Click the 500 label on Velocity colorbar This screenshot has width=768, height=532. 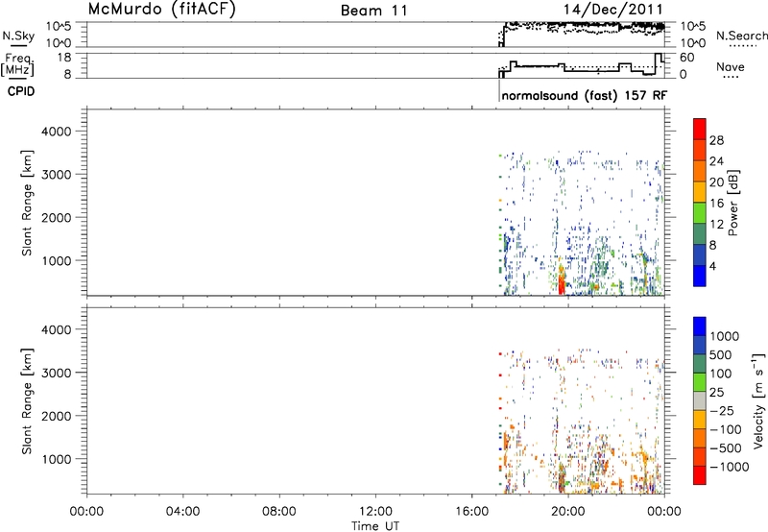click(x=721, y=355)
